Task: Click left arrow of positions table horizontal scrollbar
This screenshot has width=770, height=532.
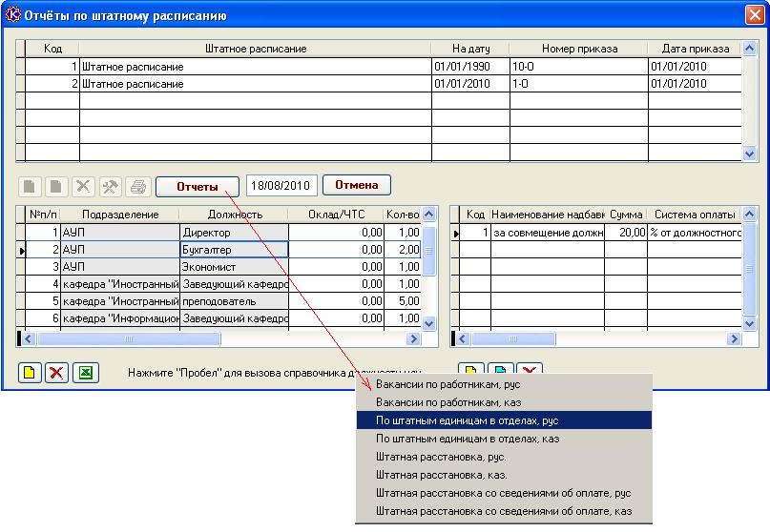Action: tap(29, 339)
